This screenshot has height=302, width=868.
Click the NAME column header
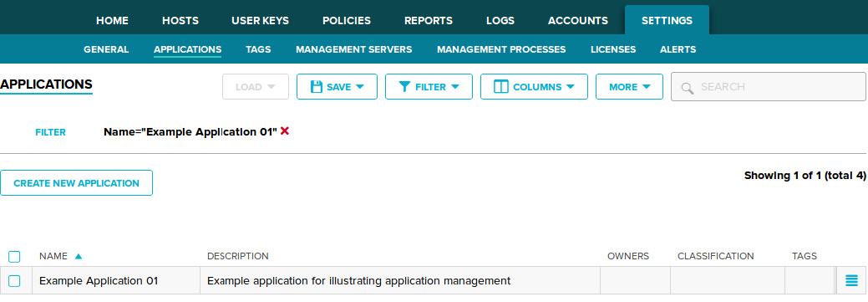pyautogui.click(x=53, y=256)
